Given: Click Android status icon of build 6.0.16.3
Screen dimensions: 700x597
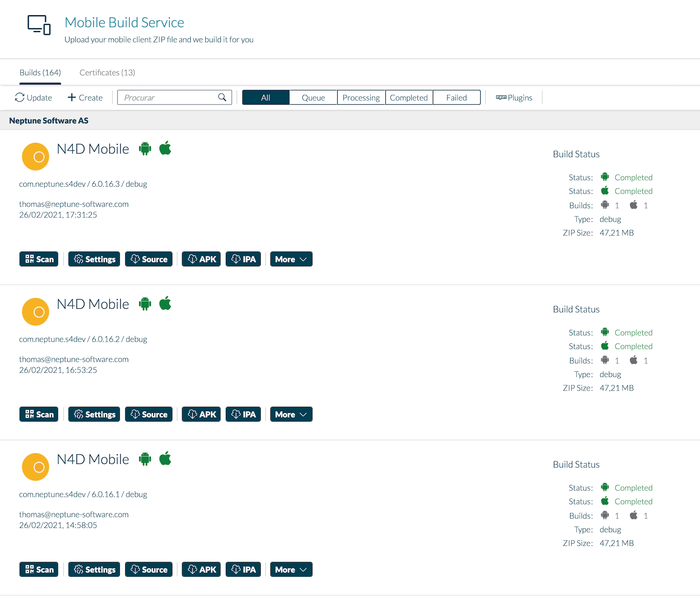Looking at the screenshot, I should [x=605, y=177].
